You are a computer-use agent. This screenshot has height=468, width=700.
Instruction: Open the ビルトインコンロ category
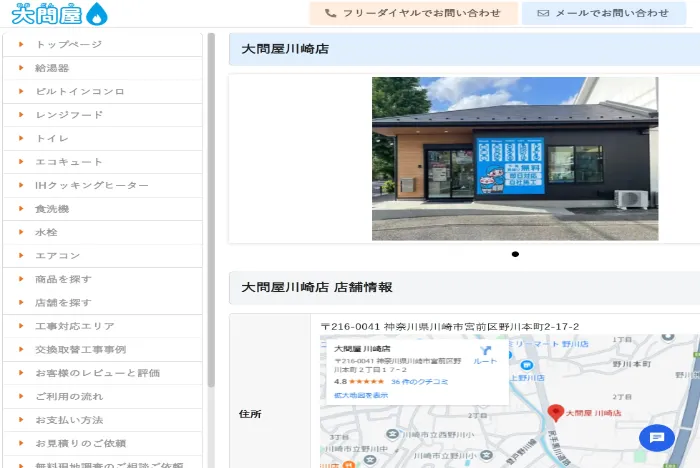[80, 91]
